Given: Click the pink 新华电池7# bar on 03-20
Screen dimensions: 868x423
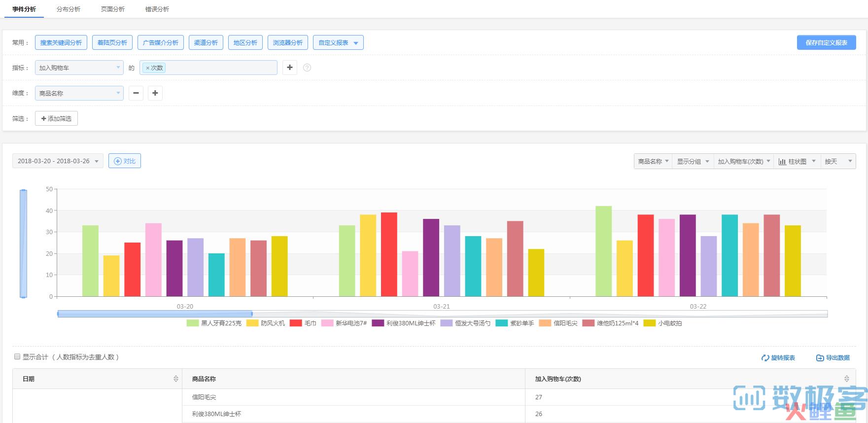Looking at the screenshot, I should pos(153,260).
